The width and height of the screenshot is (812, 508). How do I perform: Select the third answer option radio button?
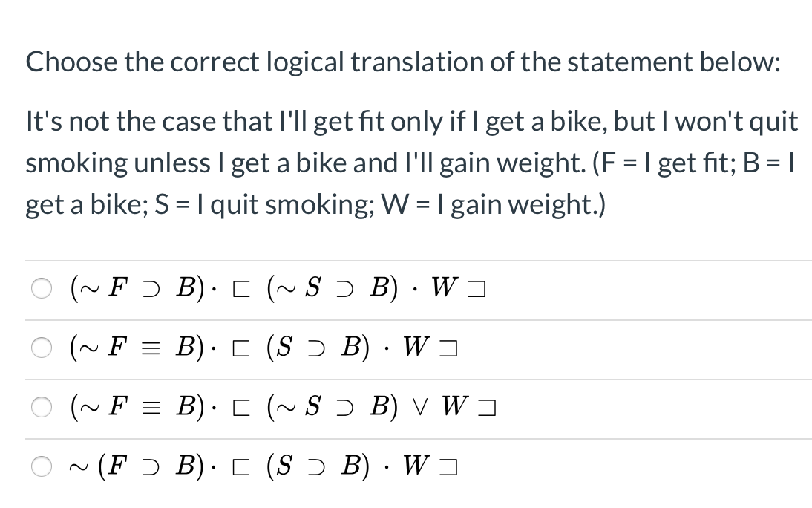pos(42,407)
